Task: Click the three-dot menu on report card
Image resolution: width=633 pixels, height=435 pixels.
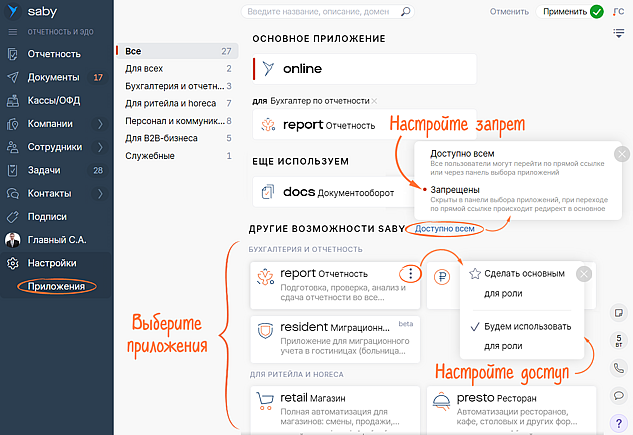Action: coord(408,273)
